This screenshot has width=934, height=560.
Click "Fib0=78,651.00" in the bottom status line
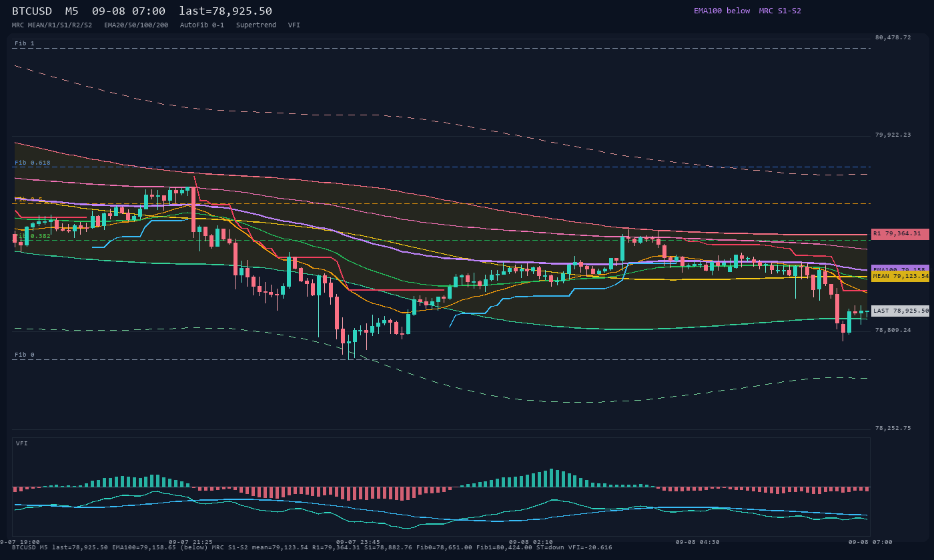[444, 547]
